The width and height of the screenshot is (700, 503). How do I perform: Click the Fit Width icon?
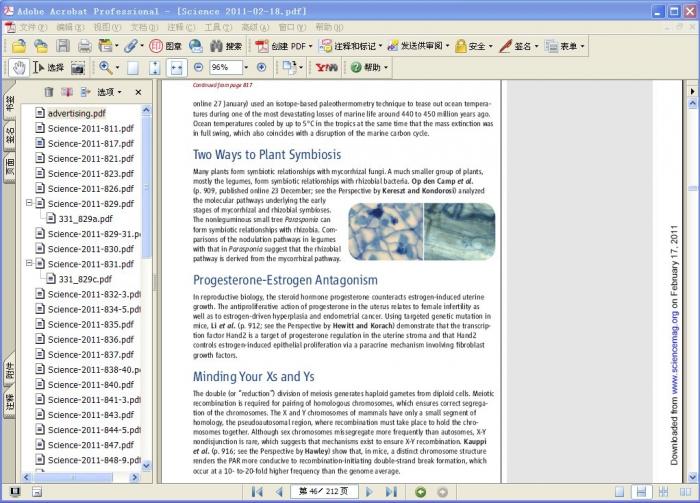click(176, 68)
